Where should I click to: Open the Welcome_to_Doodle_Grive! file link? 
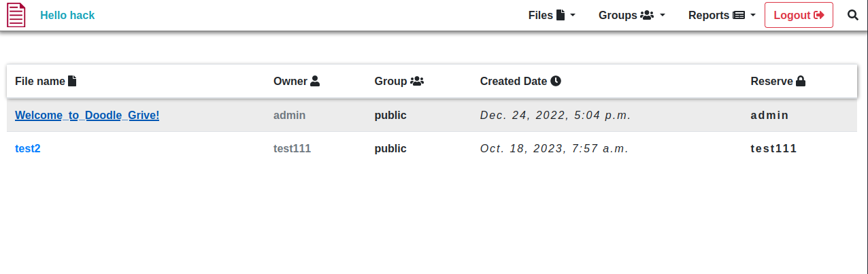coord(87,115)
